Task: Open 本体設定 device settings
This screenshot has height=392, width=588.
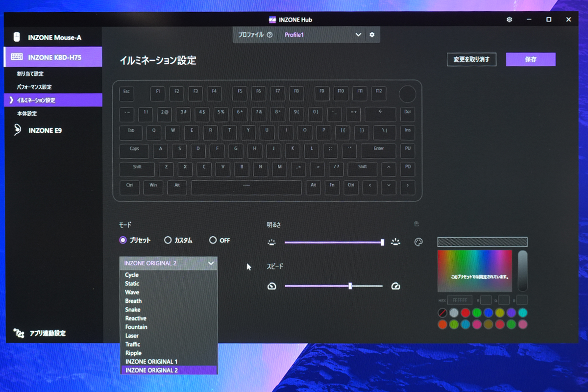Action: 27,113
